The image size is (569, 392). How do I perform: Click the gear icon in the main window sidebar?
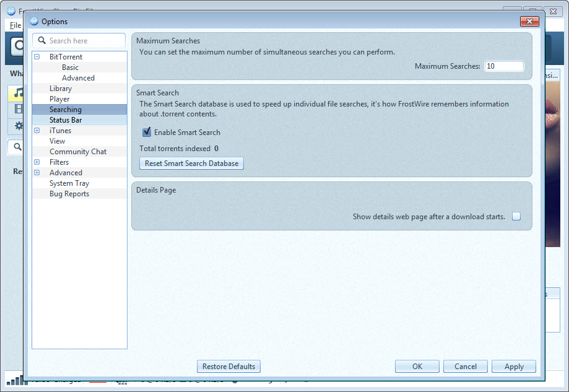click(x=19, y=126)
